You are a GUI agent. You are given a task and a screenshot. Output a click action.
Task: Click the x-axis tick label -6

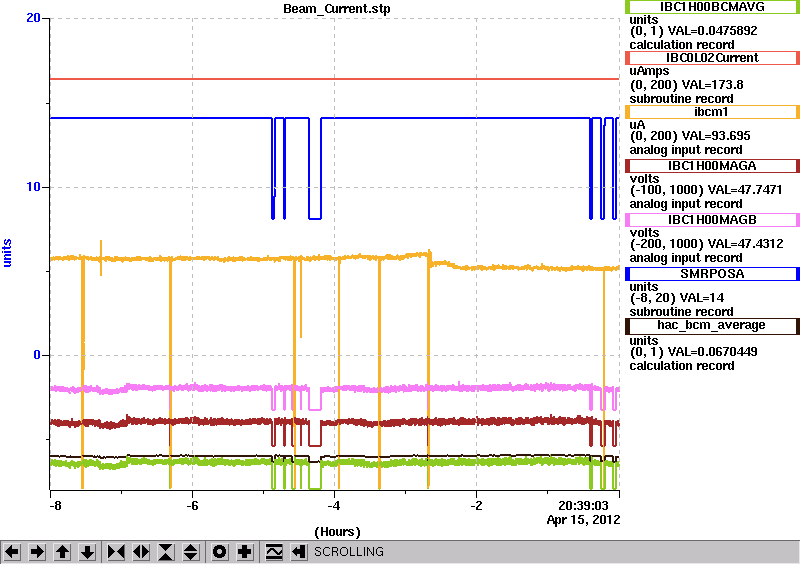(192, 505)
